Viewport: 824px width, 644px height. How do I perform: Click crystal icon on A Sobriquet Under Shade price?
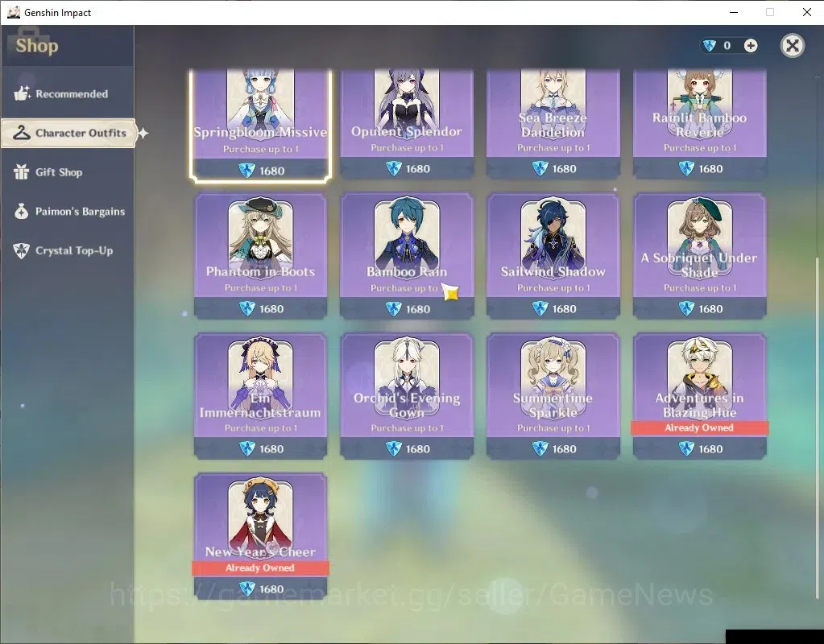pyautogui.click(x=686, y=309)
